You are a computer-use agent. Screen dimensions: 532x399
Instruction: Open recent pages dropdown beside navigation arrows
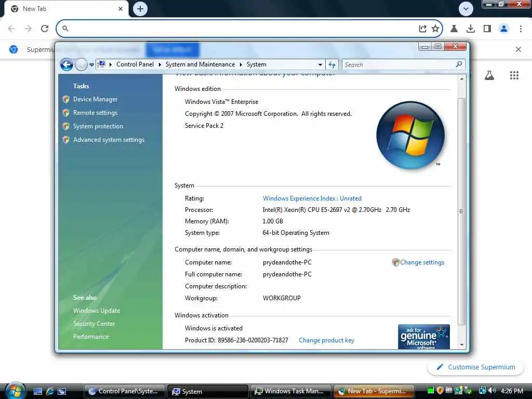[91, 64]
